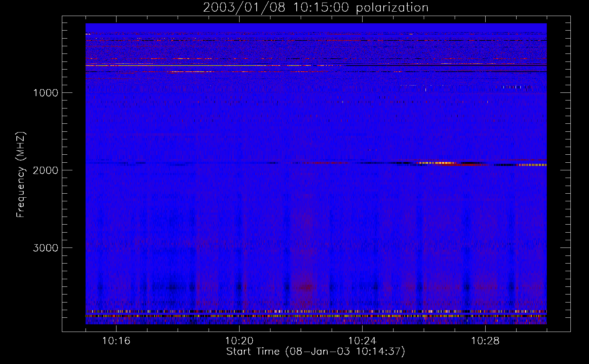Click the 10:28 time tick label

[485, 341]
